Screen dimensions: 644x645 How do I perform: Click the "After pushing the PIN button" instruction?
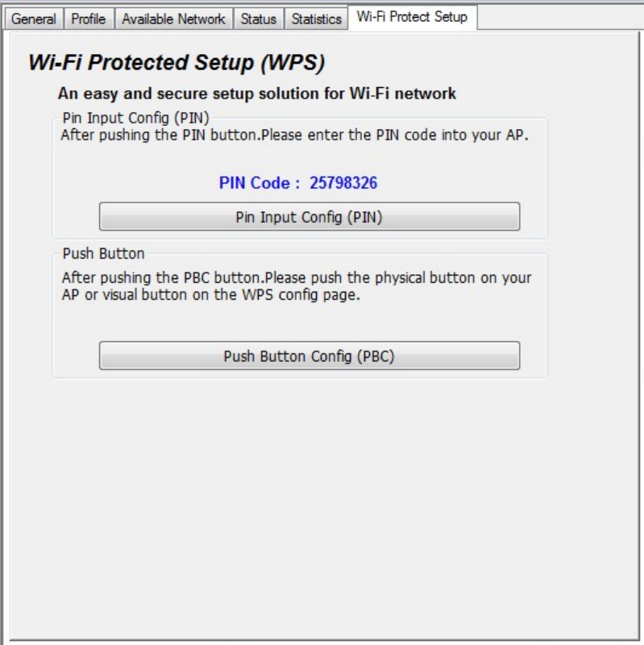(x=294, y=135)
